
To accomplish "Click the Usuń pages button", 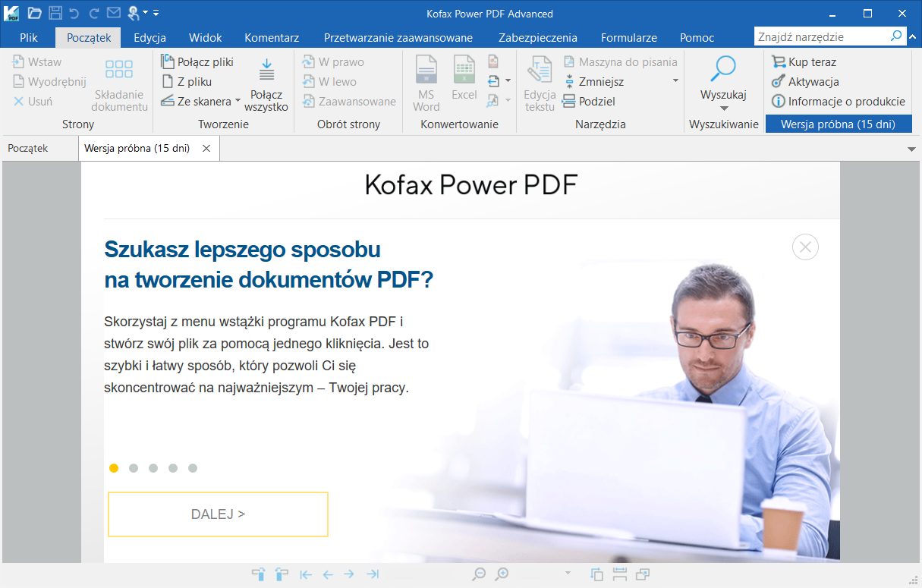I will 33,102.
